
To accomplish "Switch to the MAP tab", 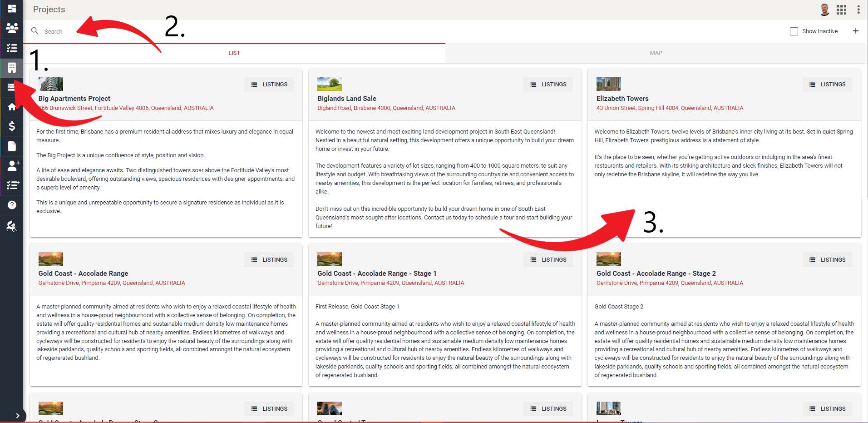I will (x=656, y=53).
